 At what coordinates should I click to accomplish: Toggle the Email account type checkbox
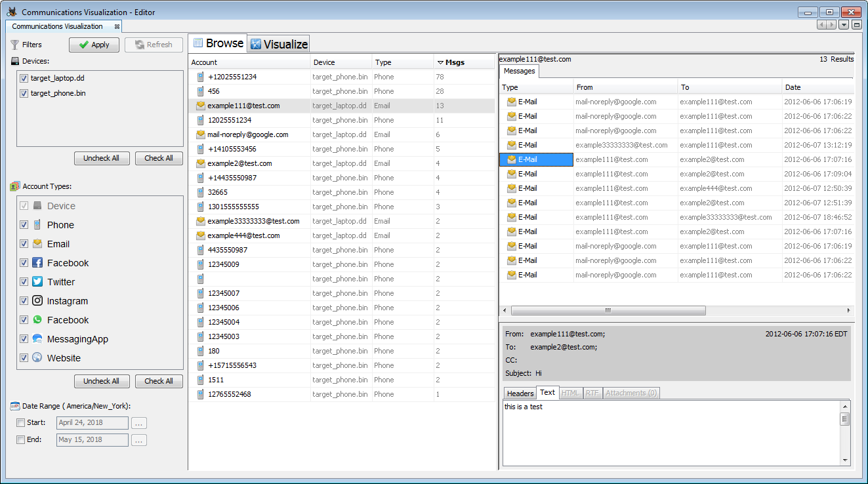24,244
